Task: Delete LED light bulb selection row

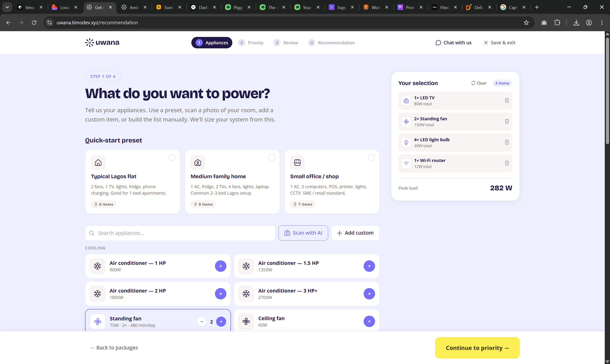Action: (x=507, y=142)
